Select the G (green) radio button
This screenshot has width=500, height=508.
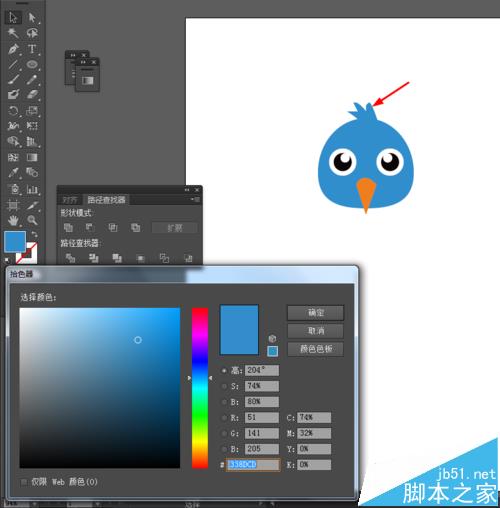coord(224,433)
